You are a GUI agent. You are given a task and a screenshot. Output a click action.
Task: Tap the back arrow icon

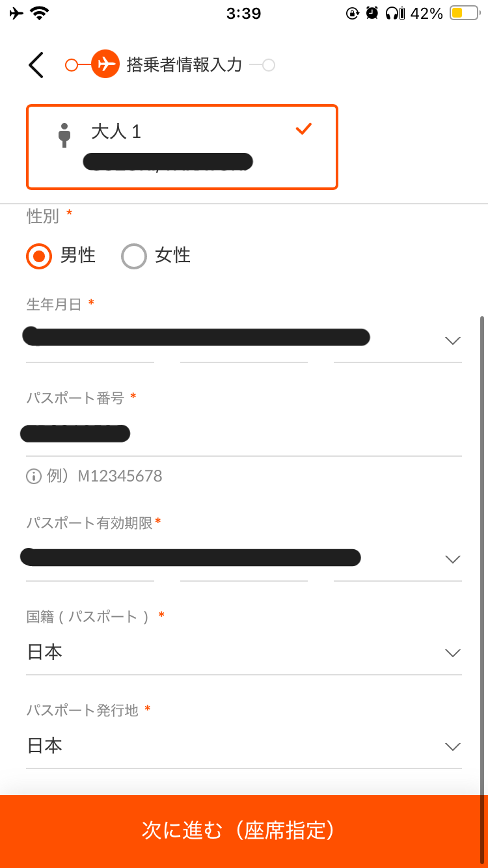coord(36,65)
